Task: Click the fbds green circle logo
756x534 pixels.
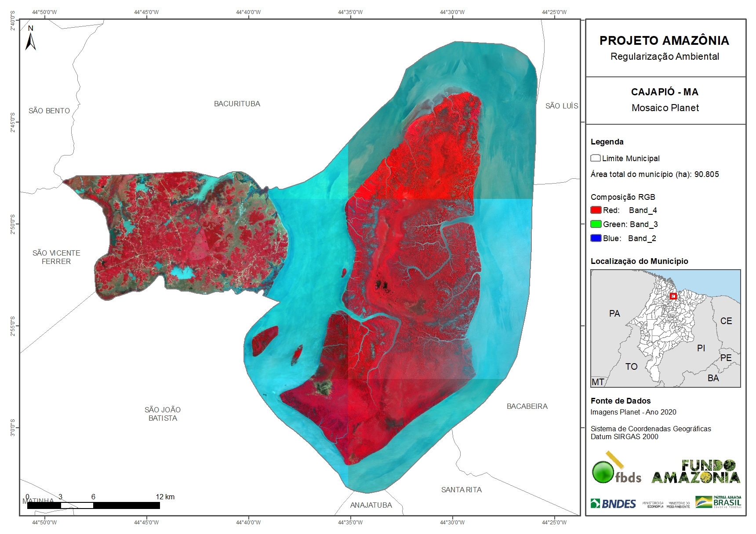Action: (603, 472)
